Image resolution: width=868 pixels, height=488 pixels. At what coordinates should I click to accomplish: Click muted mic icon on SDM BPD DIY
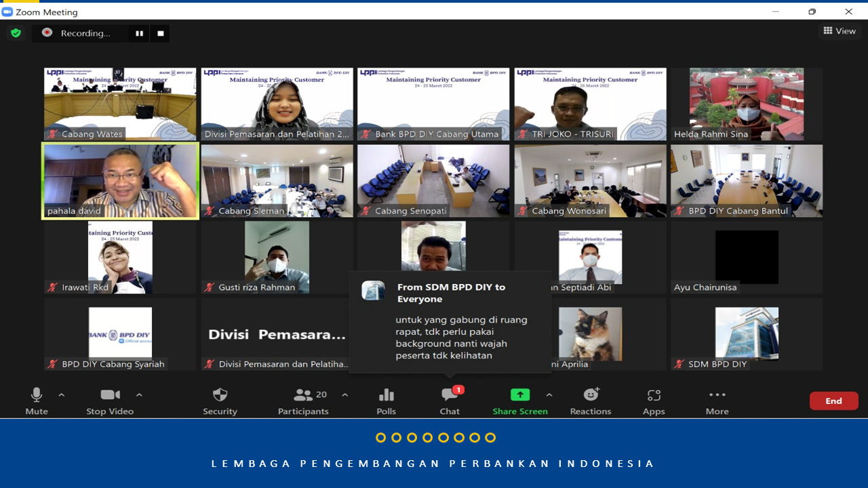(679, 364)
